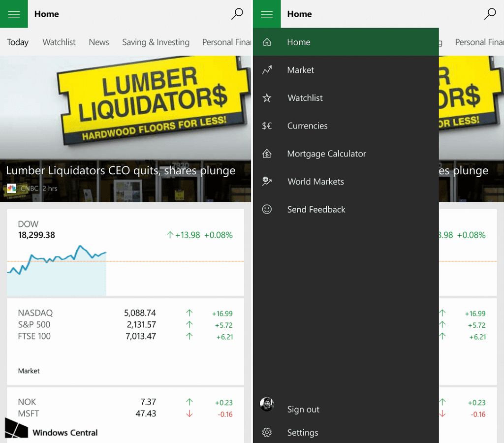Switch to the Watchlist tab
504x443 pixels.
pyautogui.click(x=59, y=42)
